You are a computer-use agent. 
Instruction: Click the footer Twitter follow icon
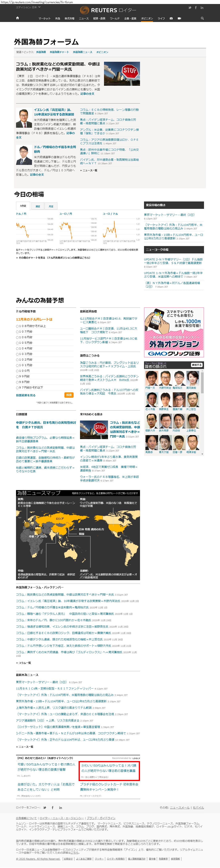click(45, 807)
